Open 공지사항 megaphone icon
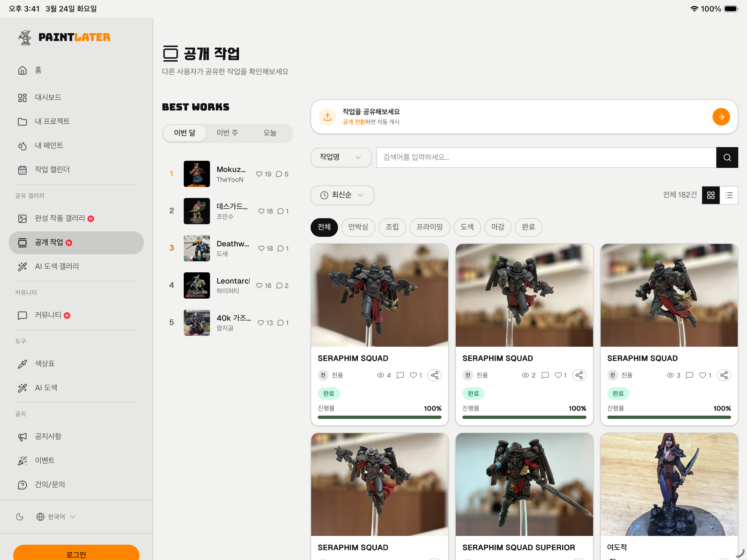The width and height of the screenshot is (747, 560). coord(22,436)
